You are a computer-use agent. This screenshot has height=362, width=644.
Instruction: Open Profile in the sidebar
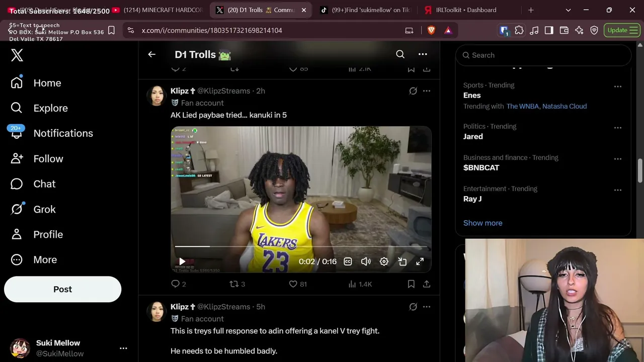[x=37, y=234]
